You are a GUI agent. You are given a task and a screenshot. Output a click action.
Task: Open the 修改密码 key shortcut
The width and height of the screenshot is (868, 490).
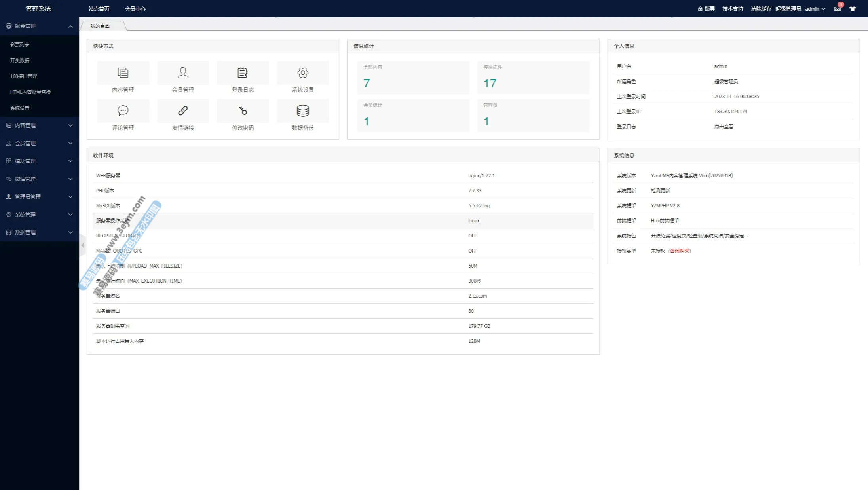pos(243,111)
